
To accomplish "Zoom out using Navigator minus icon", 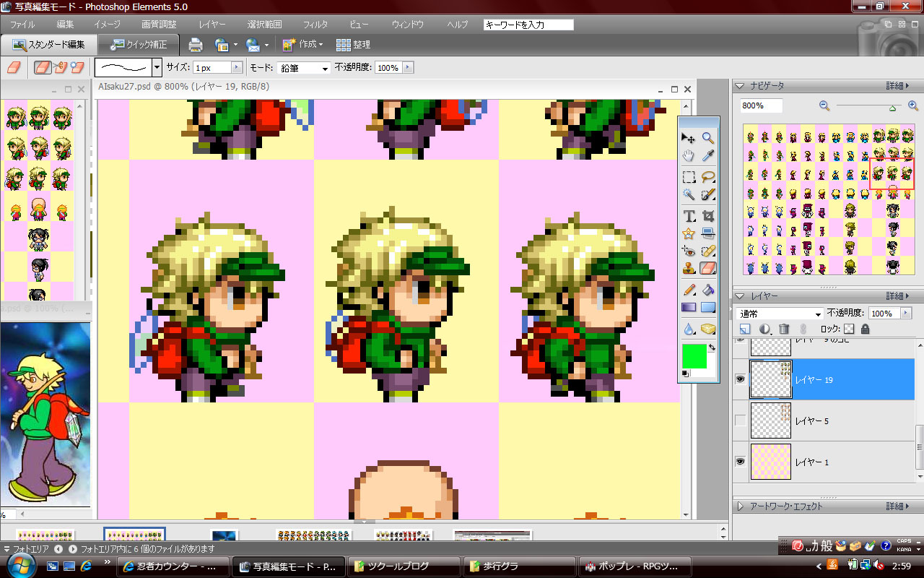I will pos(824,105).
